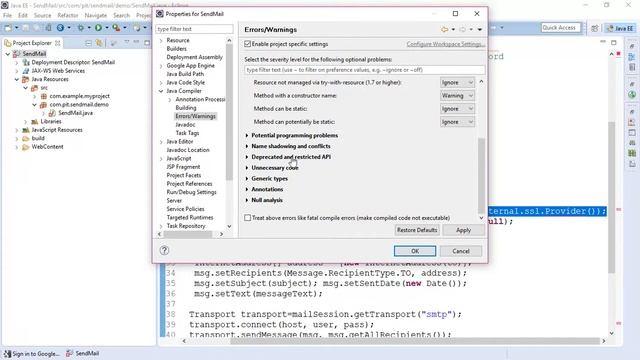
Task: Click the forward arrow in properties dialog header
Action: pos(462,29)
